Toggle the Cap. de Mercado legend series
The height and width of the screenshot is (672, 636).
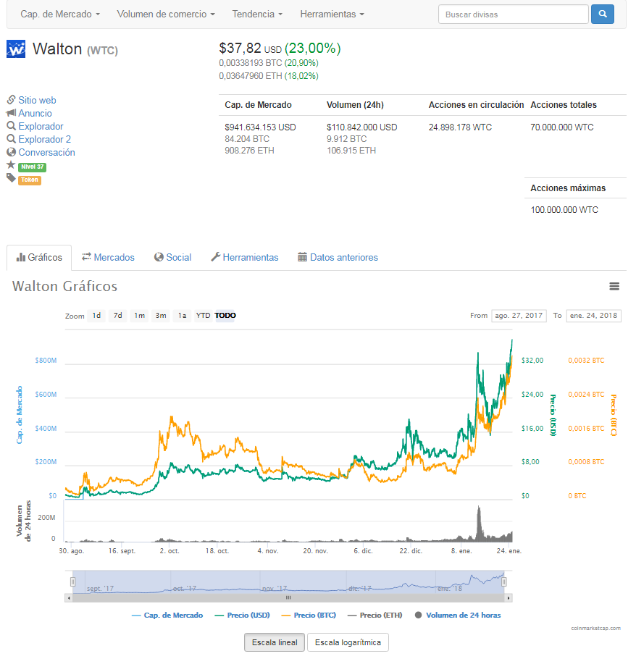tap(167, 616)
